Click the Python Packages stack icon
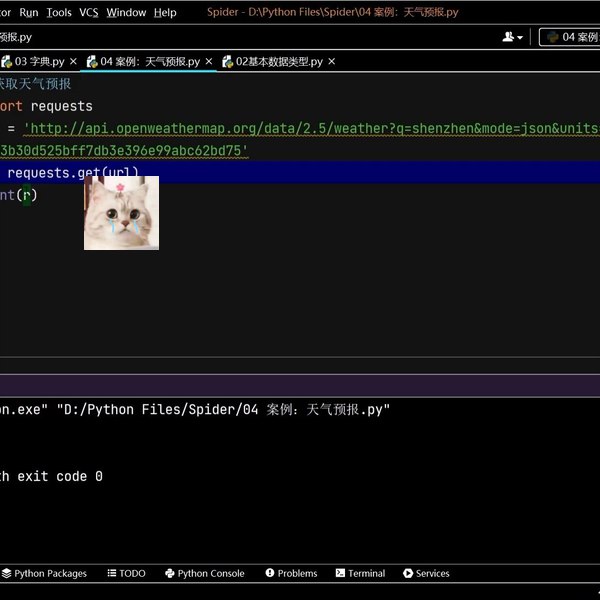 coord(7,573)
